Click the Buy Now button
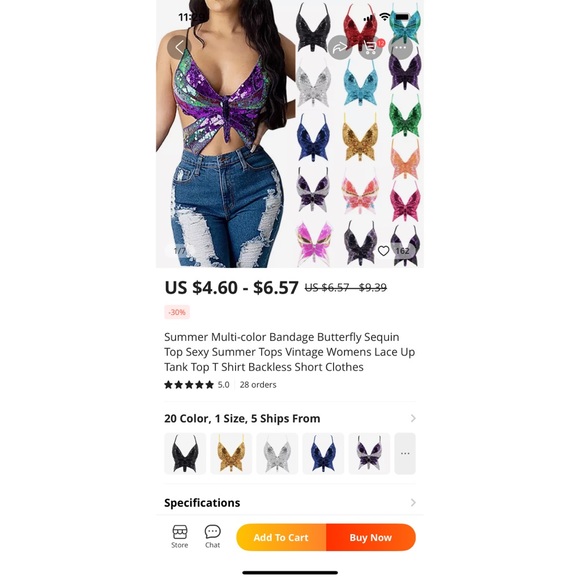The height and width of the screenshot is (580, 580). pyautogui.click(x=371, y=537)
